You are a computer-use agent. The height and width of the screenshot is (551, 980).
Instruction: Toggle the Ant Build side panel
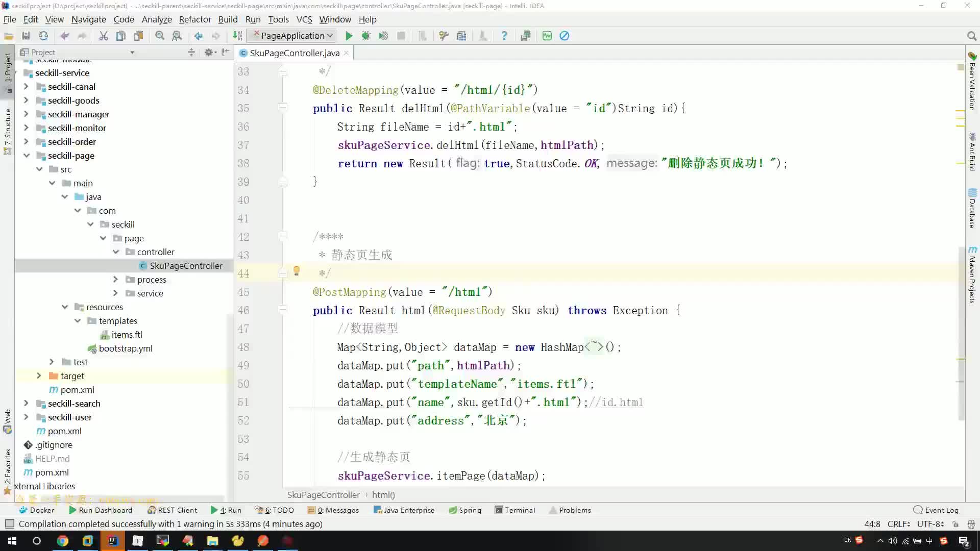pyautogui.click(x=972, y=152)
